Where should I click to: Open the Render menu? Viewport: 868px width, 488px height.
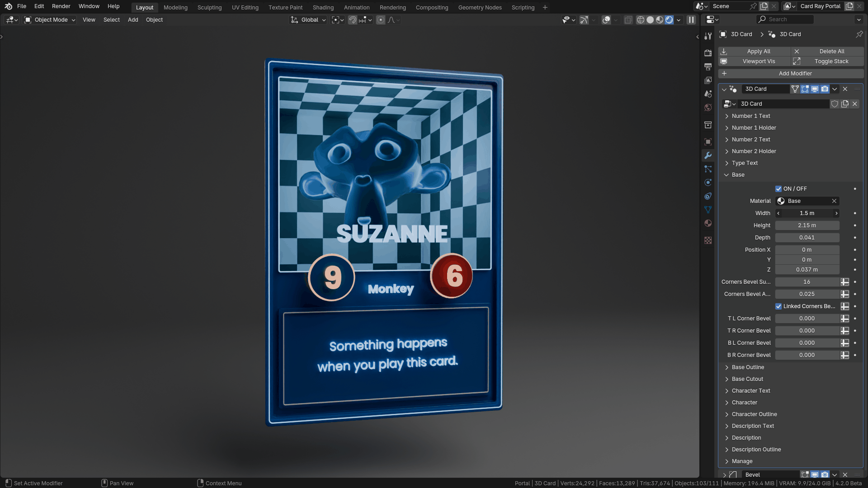point(61,6)
